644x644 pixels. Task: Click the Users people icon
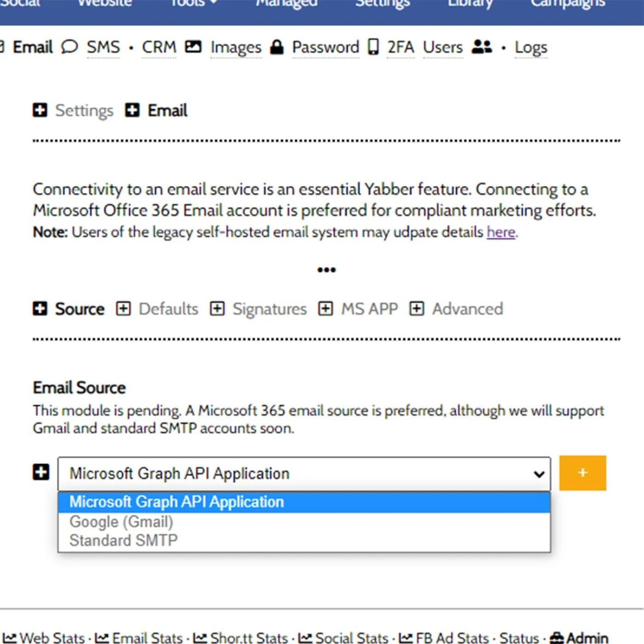(482, 47)
